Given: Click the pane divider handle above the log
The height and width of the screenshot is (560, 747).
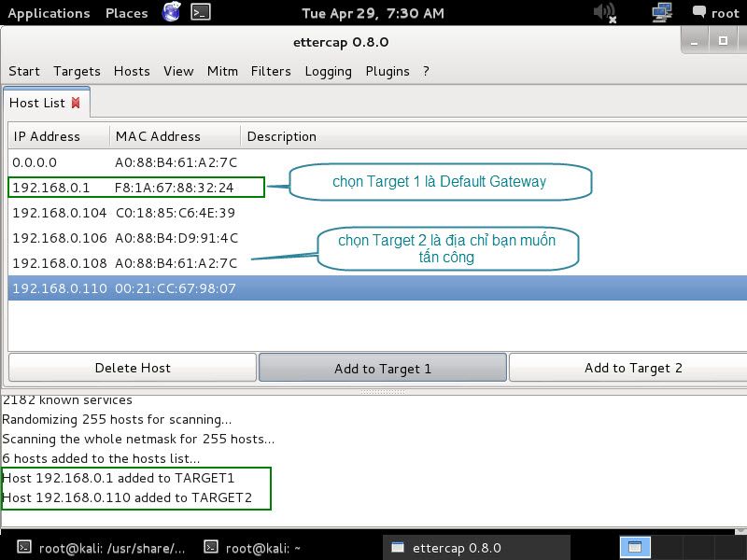Looking at the screenshot, I should (x=383, y=391).
